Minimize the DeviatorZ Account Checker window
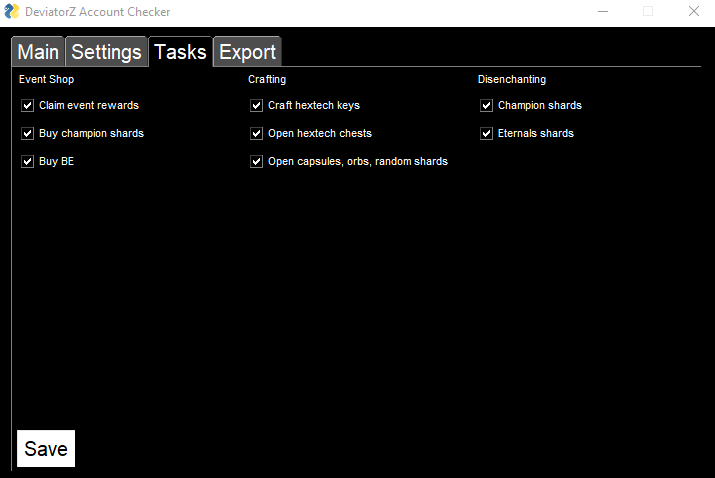The width and height of the screenshot is (715, 478). (x=603, y=11)
